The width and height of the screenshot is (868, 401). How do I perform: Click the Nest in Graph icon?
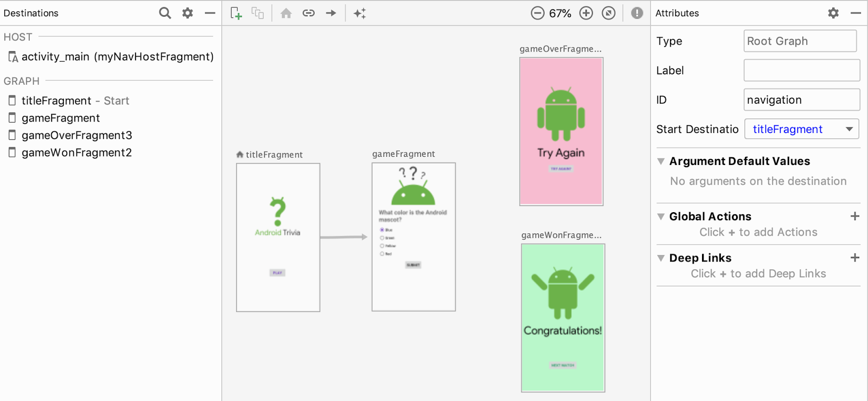coord(258,13)
